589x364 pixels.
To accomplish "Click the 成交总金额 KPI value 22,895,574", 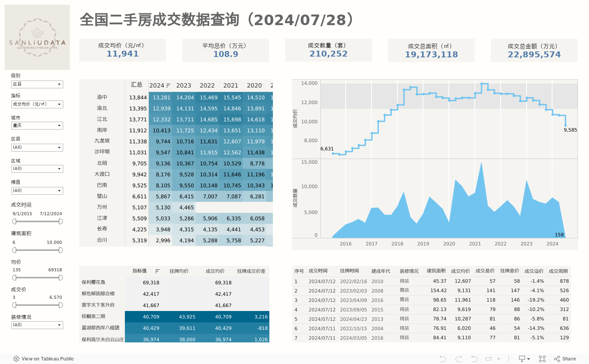I will pos(534,55).
